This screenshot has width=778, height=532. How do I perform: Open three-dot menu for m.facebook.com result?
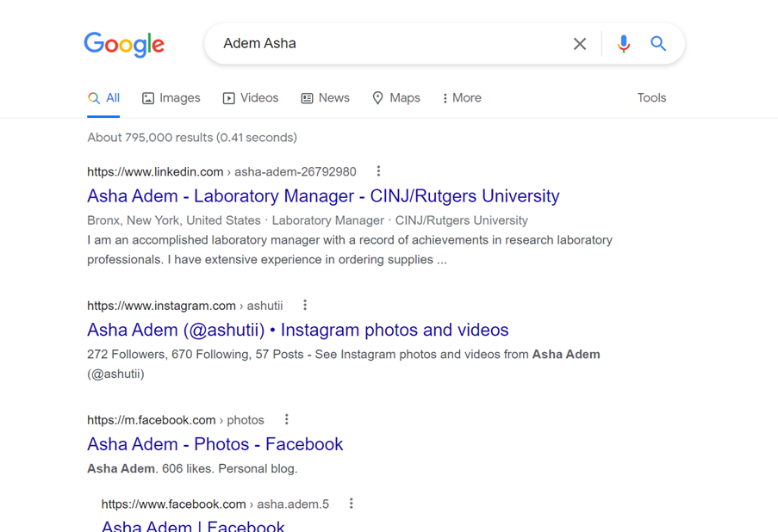click(x=287, y=419)
